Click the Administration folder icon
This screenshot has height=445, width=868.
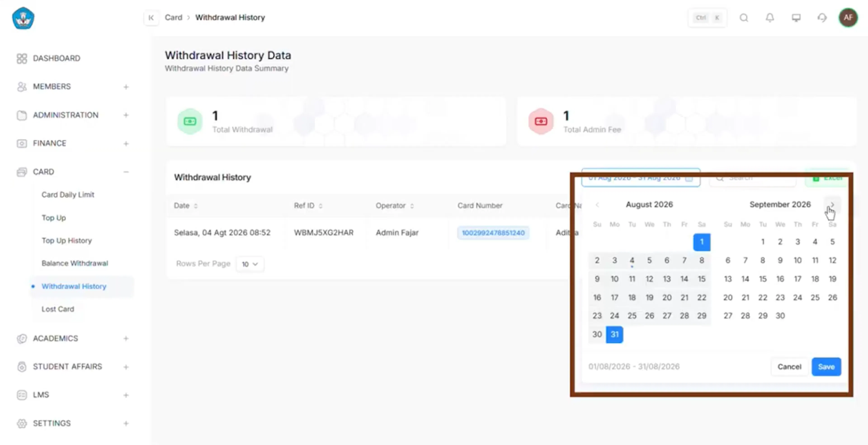pos(21,115)
